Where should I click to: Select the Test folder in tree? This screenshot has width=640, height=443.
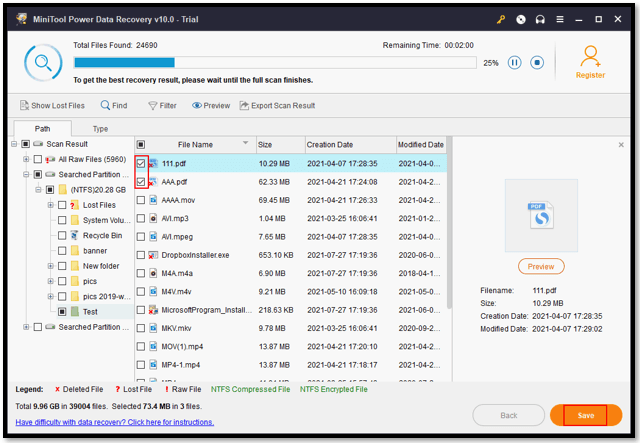tap(90, 312)
